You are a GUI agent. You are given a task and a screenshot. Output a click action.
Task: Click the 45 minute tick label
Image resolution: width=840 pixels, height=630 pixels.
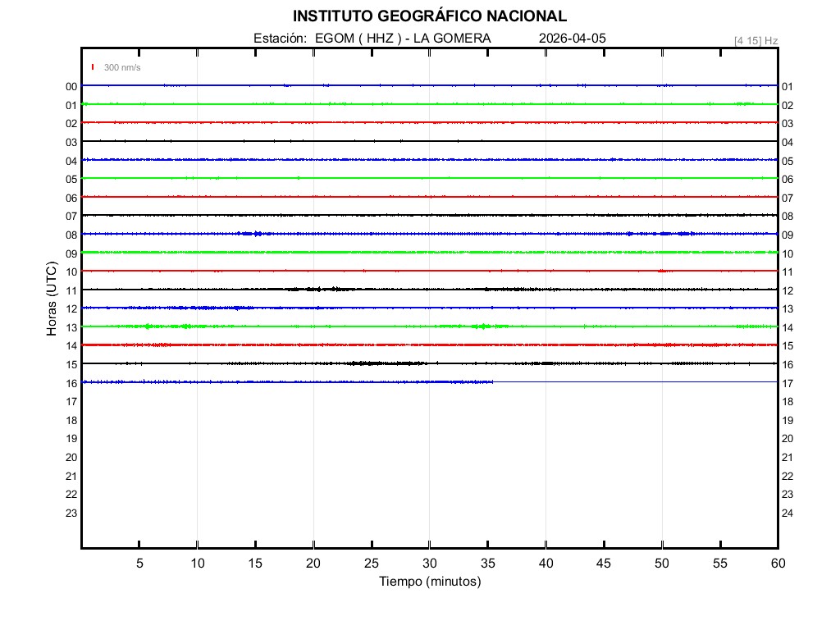tap(604, 563)
